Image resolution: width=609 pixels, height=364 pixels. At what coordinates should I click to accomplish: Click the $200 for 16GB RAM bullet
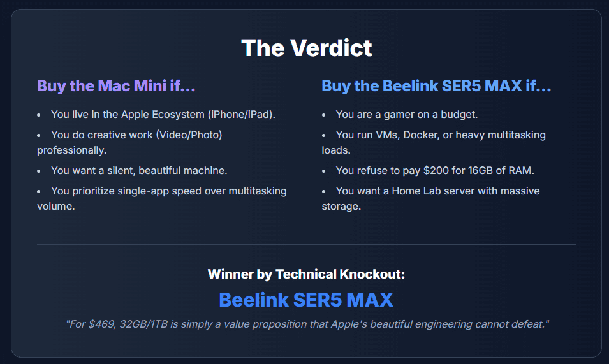coord(435,170)
